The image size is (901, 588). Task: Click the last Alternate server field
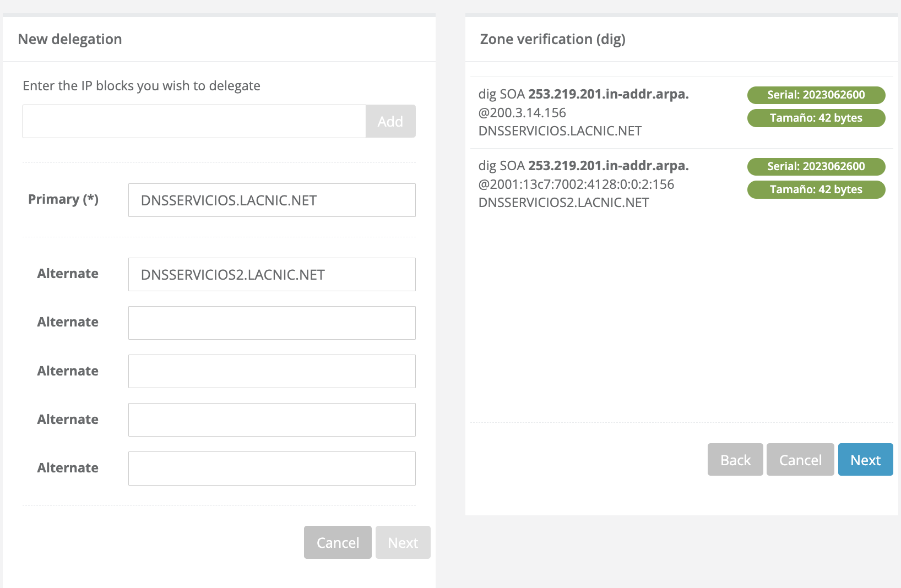pyautogui.click(x=272, y=469)
